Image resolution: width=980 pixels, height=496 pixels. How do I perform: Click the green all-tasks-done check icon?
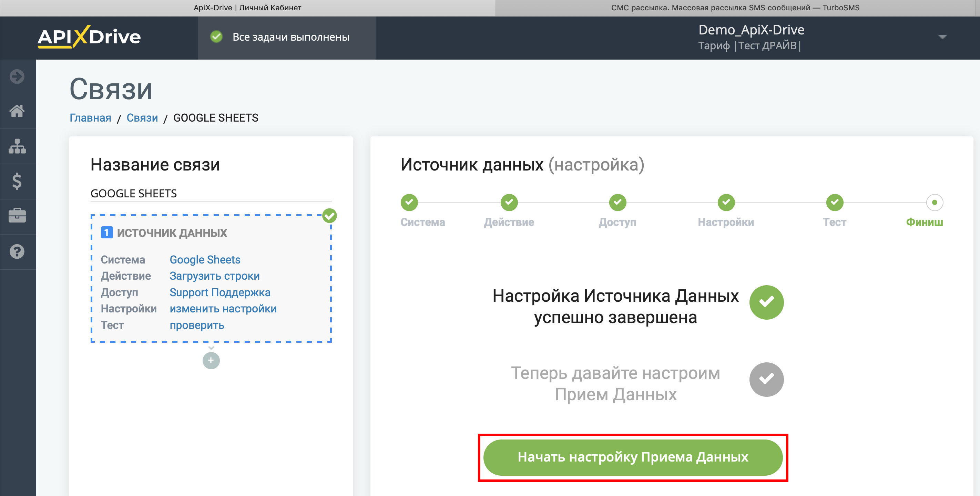216,37
